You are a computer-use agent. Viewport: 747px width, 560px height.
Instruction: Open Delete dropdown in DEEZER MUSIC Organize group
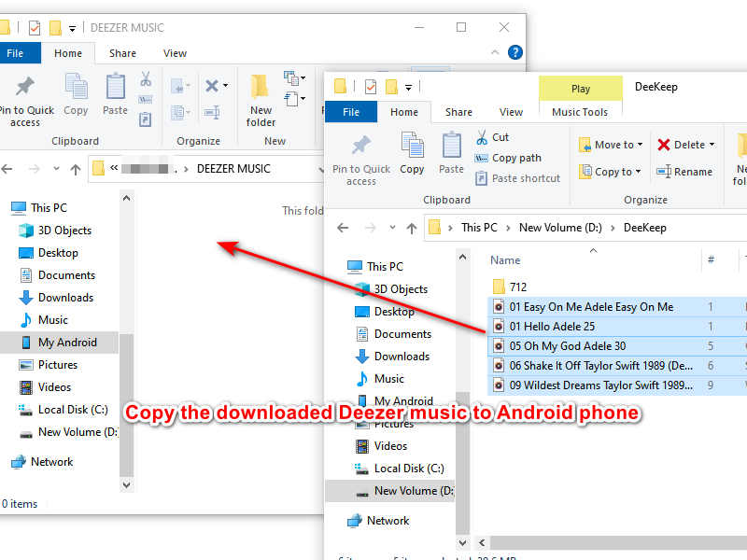(x=225, y=86)
